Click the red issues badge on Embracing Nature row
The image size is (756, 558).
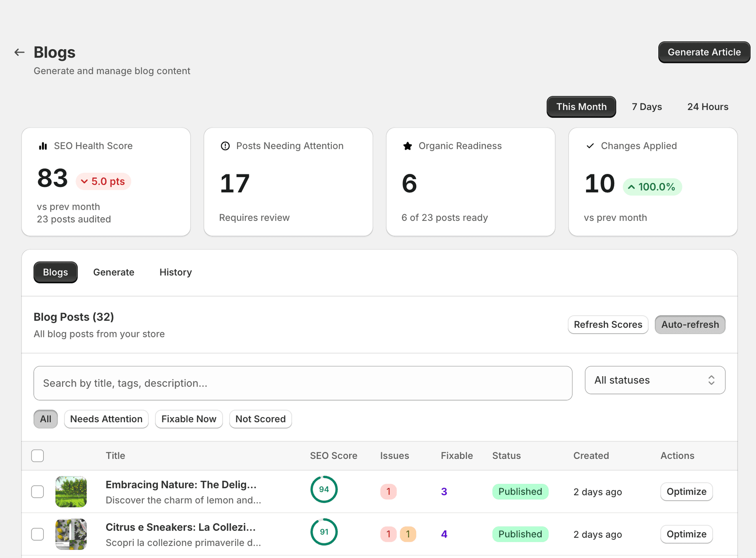[x=388, y=491]
